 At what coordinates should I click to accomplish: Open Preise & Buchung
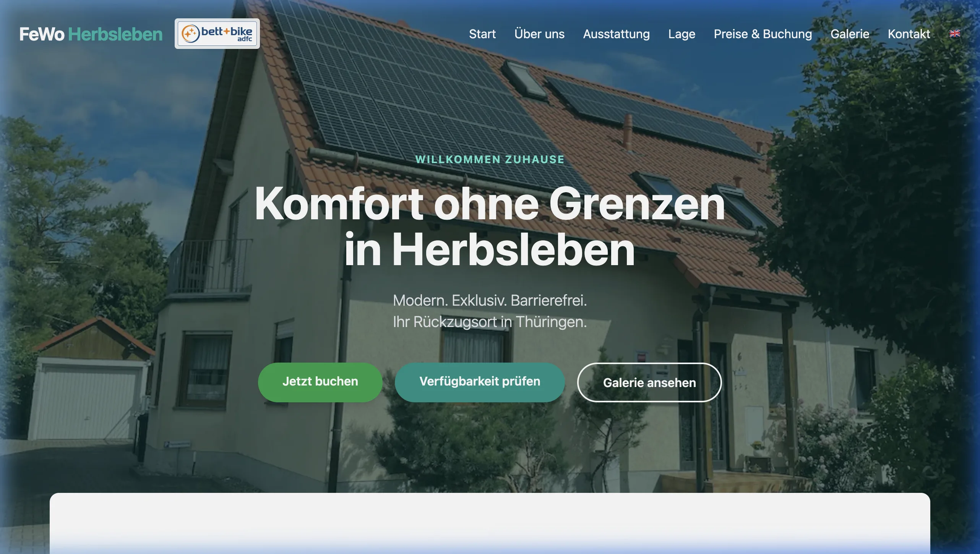pyautogui.click(x=763, y=34)
